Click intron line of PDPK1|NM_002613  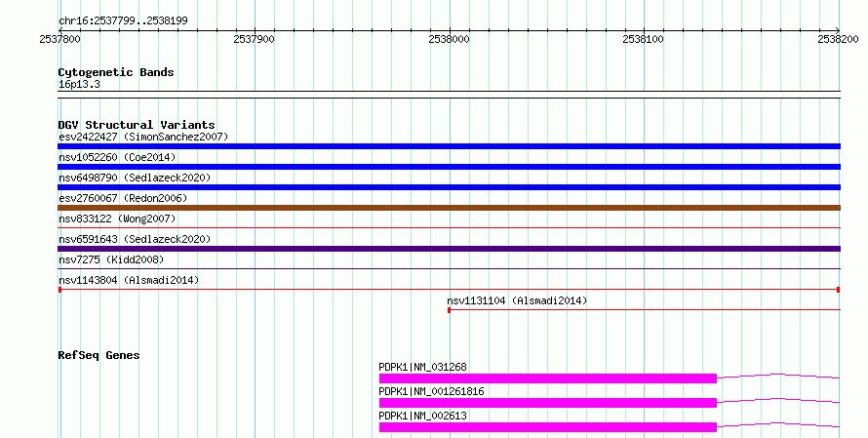(778, 423)
